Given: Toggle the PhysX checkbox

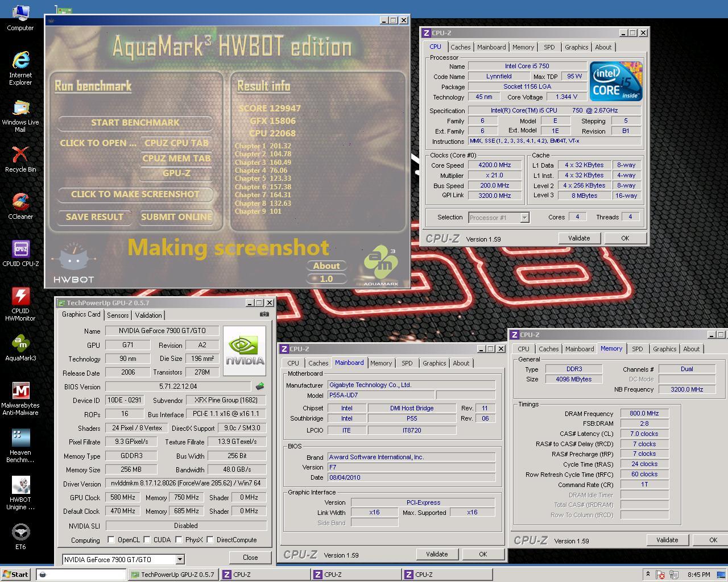Looking at the screenshot, I should coord(179,539).
